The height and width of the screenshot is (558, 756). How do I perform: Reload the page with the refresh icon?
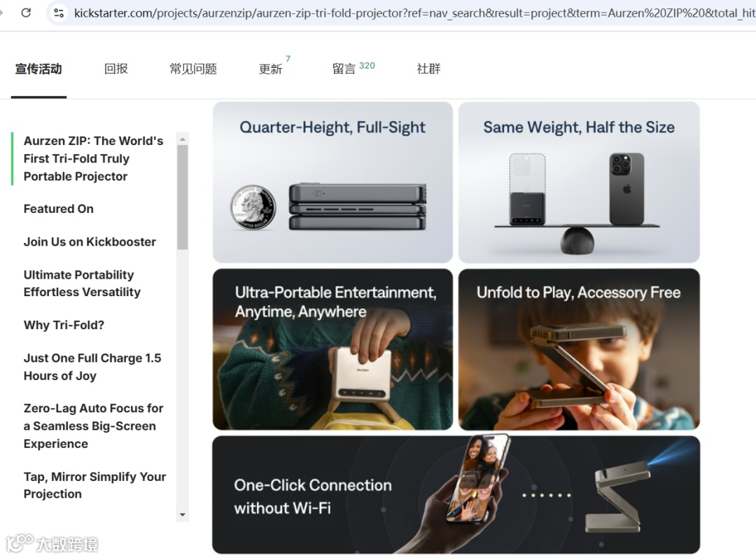tap(26, 13)
